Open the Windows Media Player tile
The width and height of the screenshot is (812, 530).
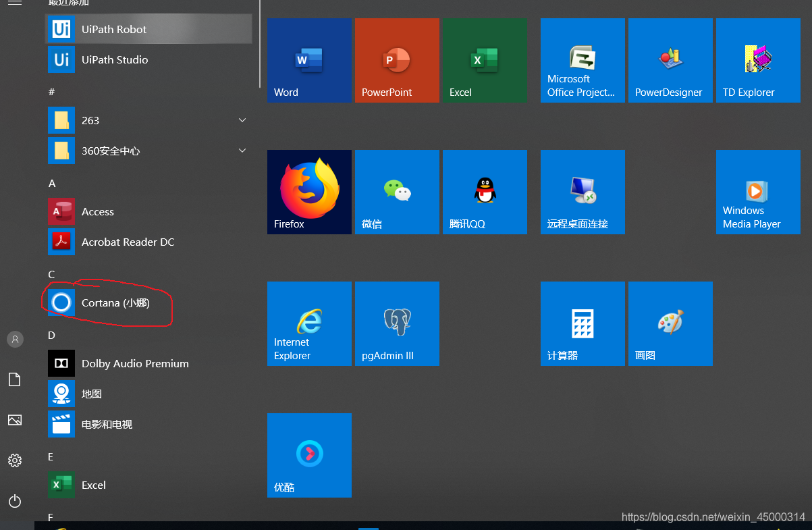point(758,192)
